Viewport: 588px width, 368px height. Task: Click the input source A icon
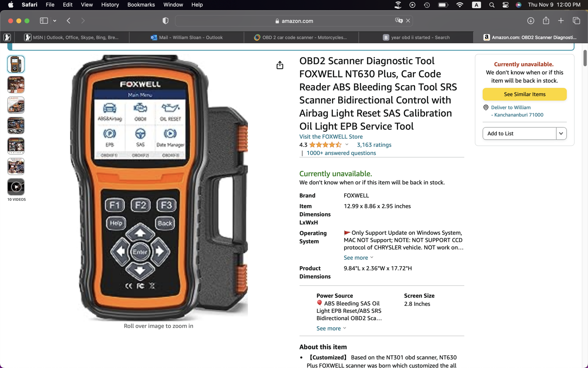click(476, 5)
